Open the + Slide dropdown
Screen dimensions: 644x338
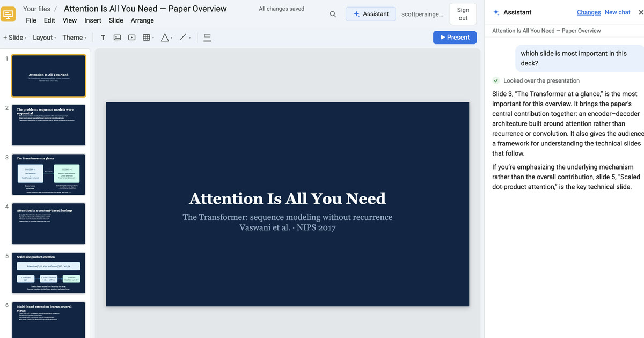[14, 38]
